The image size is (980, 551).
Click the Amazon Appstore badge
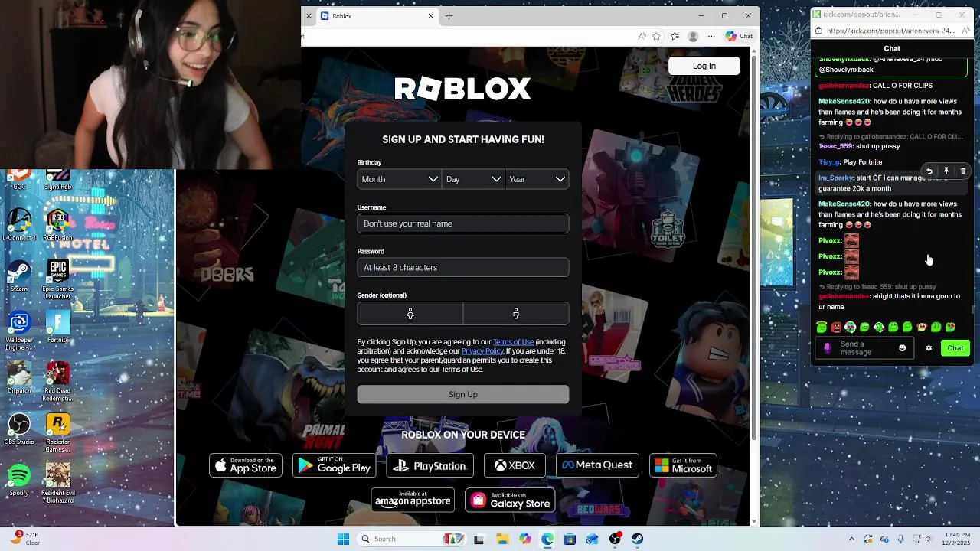(x=413, y=500)
